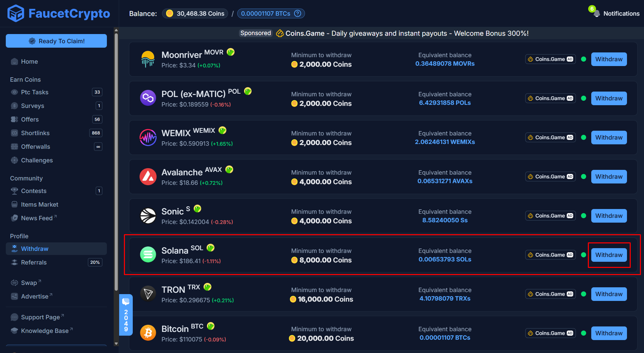The height and width of the screenshot is (353, 644).
Task: Click the vertical scrollbar track
Action: pos(116,187)
